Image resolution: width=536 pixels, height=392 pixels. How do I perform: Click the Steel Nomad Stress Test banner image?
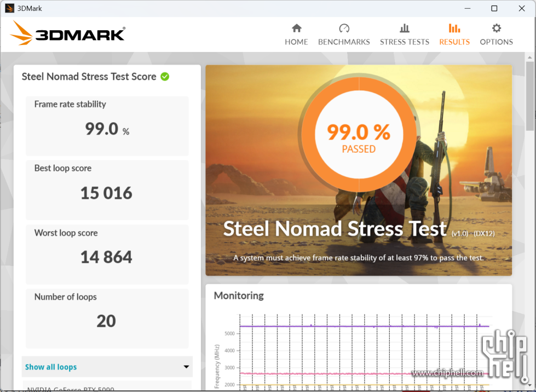click(359, 170)
